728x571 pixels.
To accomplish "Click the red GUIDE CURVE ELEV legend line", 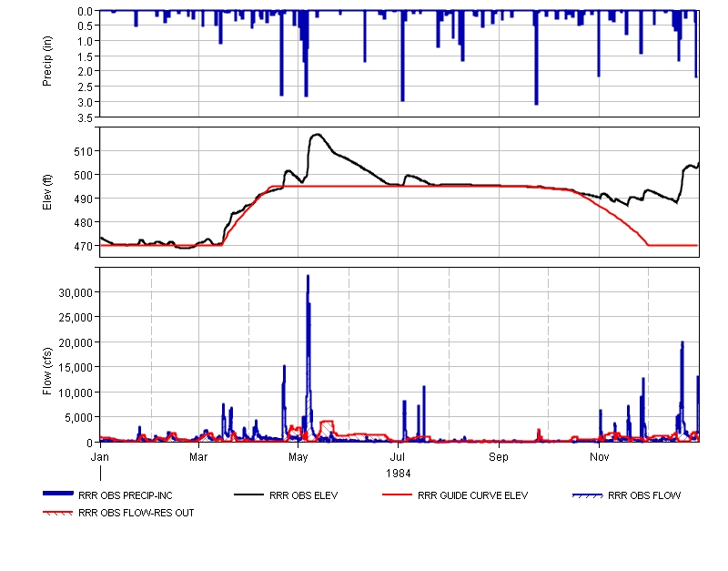I will tap(398, 495).
